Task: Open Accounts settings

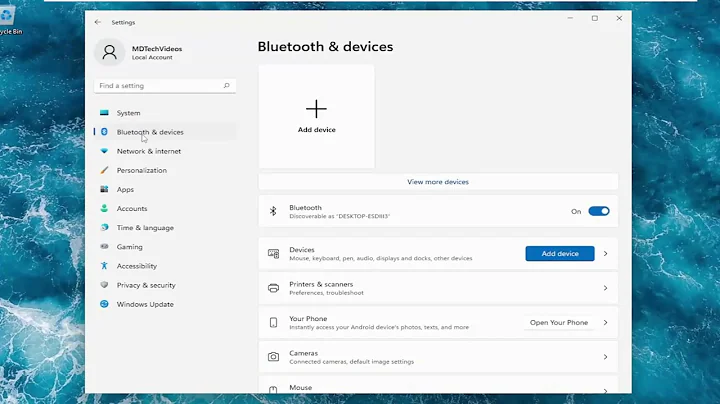Action: 165,208
